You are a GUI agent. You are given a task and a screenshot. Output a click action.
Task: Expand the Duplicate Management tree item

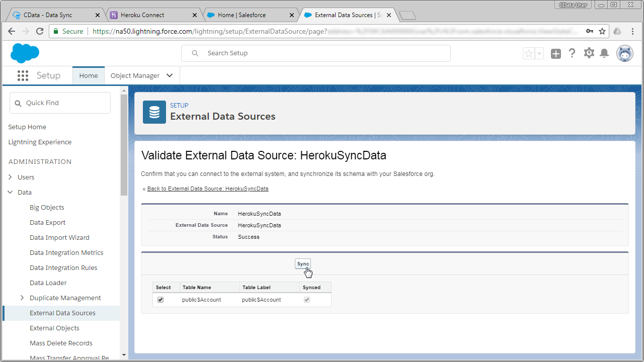coord(22,298)
